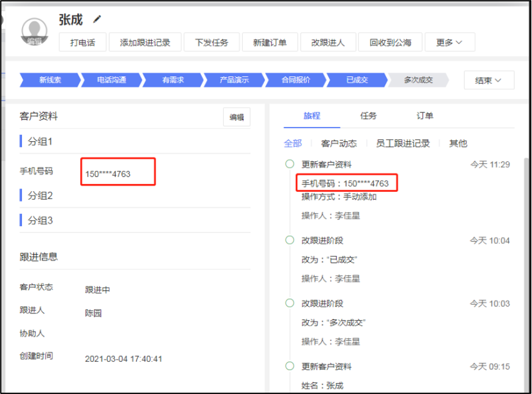Click creation time 2021-03-04 17:40:41
The image size is (532, 394).
click(x=124, y=359)
